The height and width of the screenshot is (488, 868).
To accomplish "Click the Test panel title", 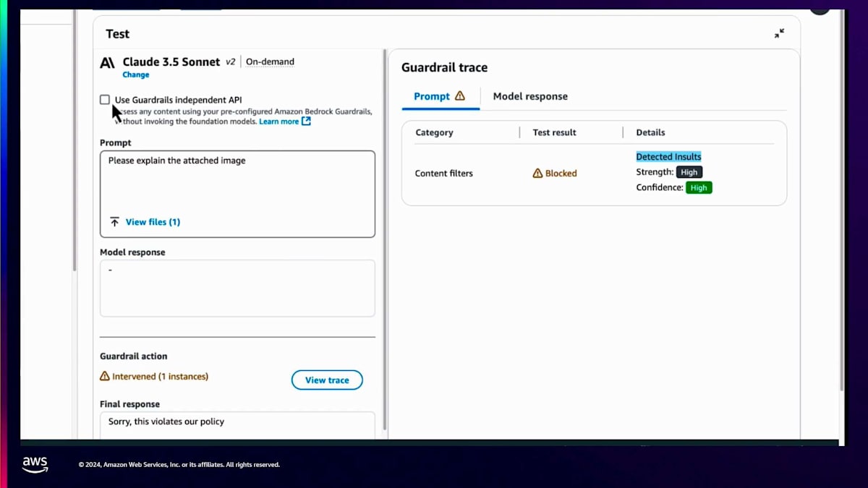I will click(118, 34).
